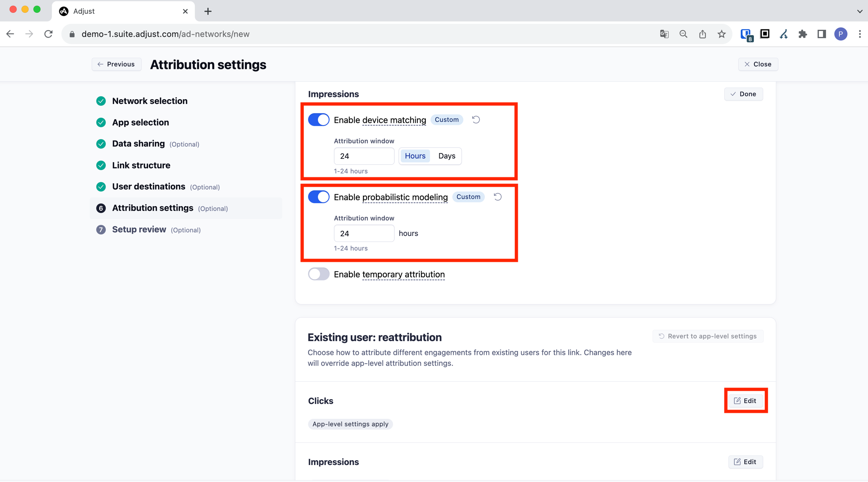The height and width of the screenshot is (482, 868).
Task: Open Setup review step
Action: (x=139, y=230)
